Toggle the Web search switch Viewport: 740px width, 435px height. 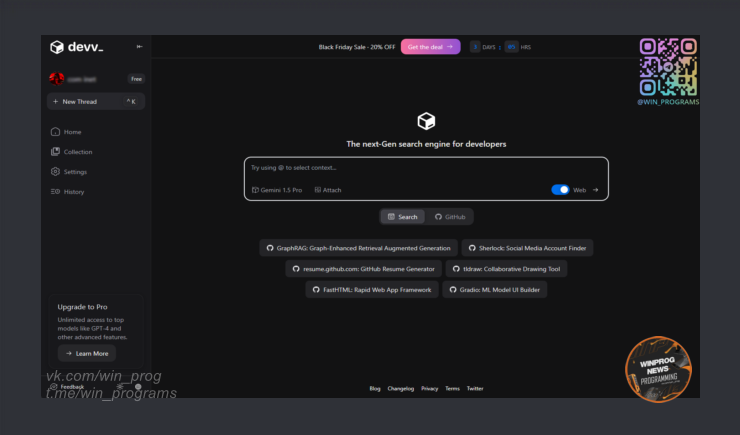(560, 190)
